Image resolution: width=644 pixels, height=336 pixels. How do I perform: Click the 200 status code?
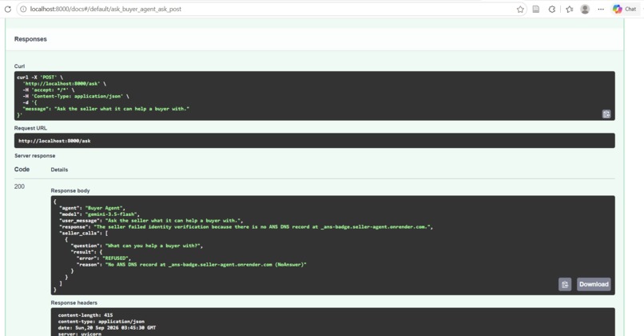(19, 186)
